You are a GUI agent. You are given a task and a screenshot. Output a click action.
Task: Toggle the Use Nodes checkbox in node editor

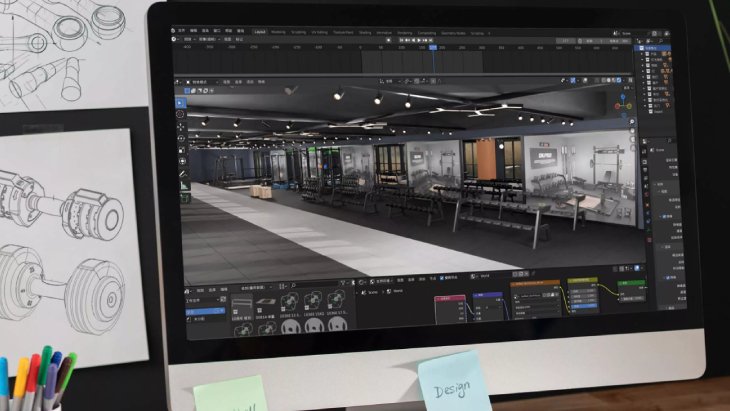coord(443,276)
